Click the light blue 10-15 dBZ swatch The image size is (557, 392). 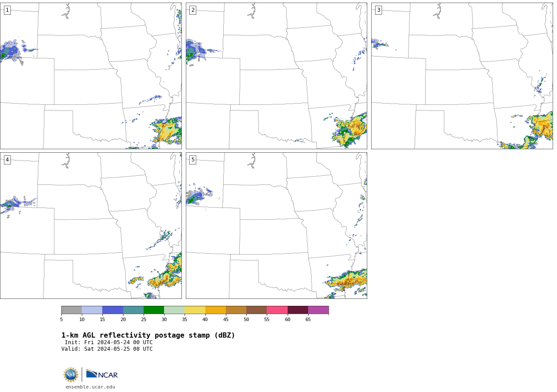(92, 310)
